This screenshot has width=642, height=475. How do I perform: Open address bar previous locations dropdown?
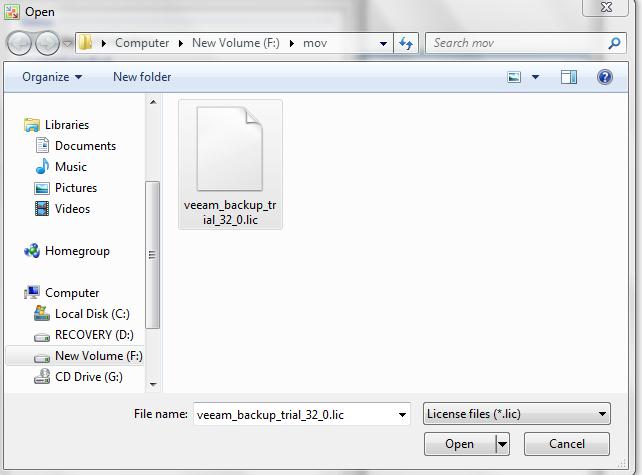coord(383,43)
